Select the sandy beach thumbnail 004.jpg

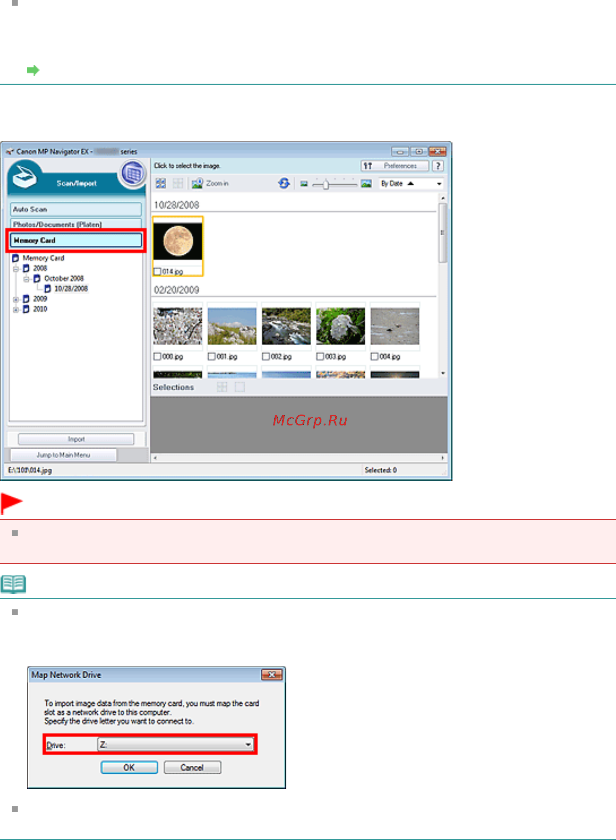click(395, 326)
